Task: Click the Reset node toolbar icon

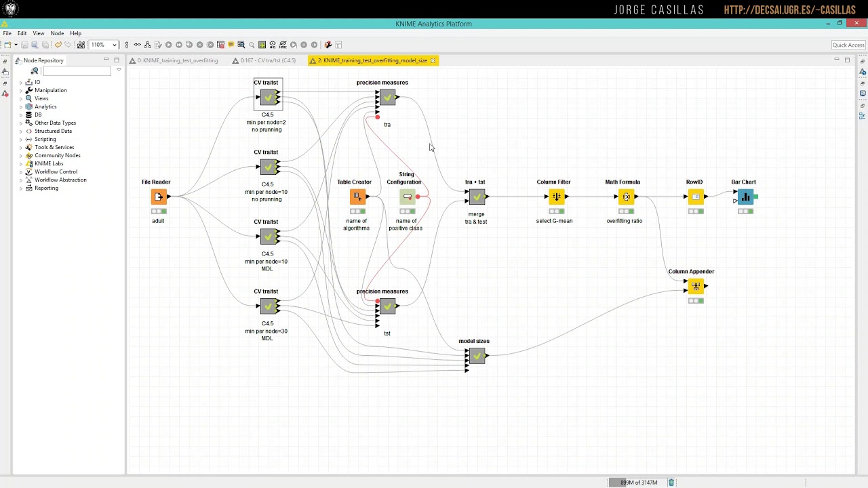Action: click(220, 45)
